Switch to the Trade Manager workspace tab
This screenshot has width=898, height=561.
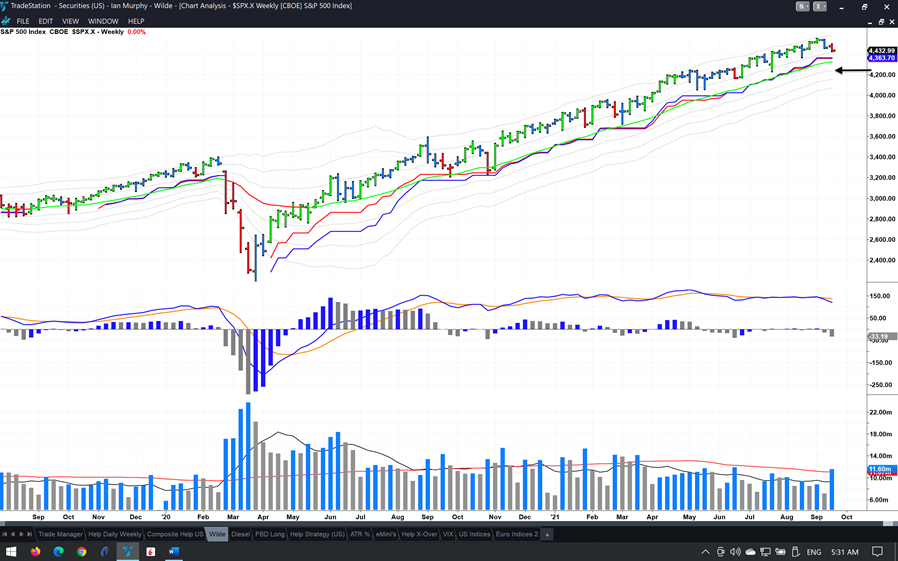[61, 534]
